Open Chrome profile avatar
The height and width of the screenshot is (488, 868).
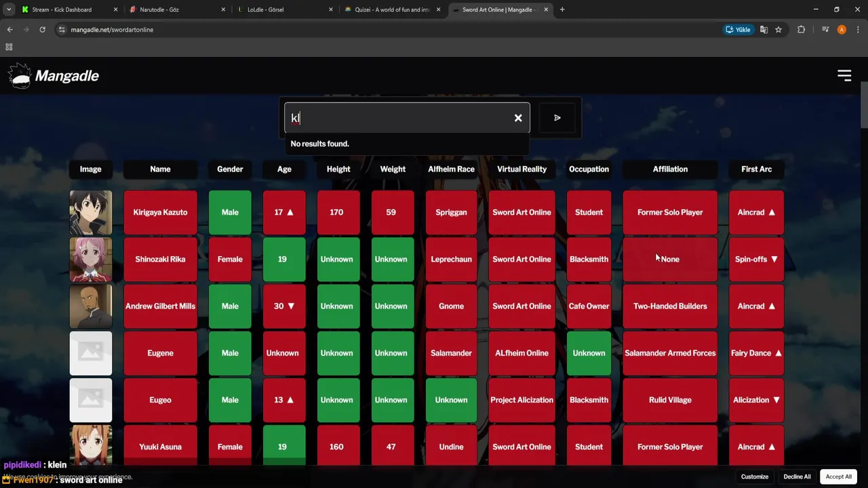click(842, 30)
